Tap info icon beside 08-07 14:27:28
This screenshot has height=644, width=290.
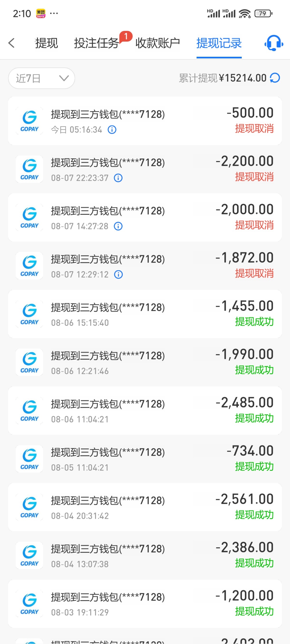[x=118, y=226]
